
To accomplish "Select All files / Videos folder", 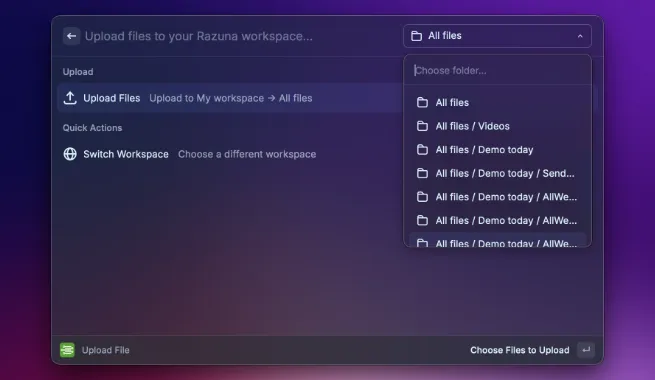I will coord(497,126).
